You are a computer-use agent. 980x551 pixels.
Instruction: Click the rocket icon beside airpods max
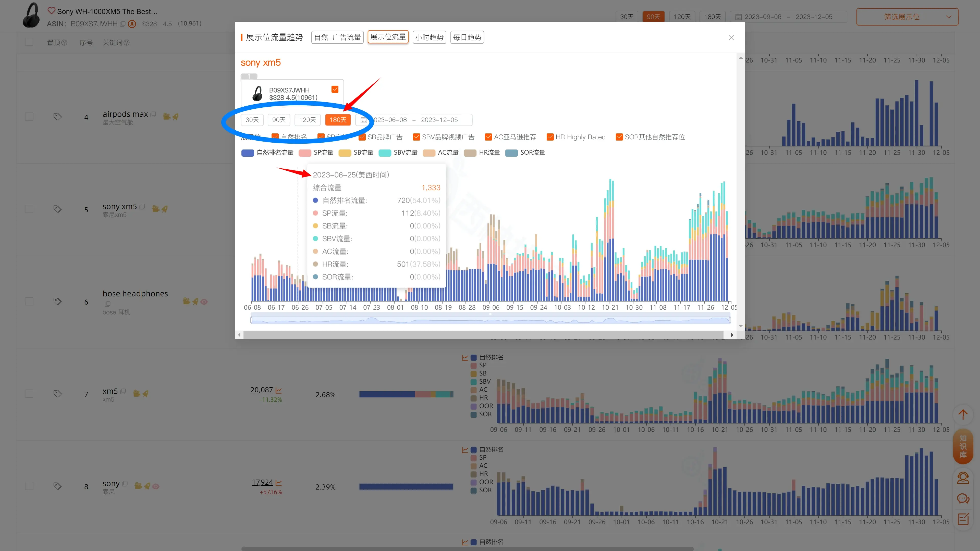[175, 116]
